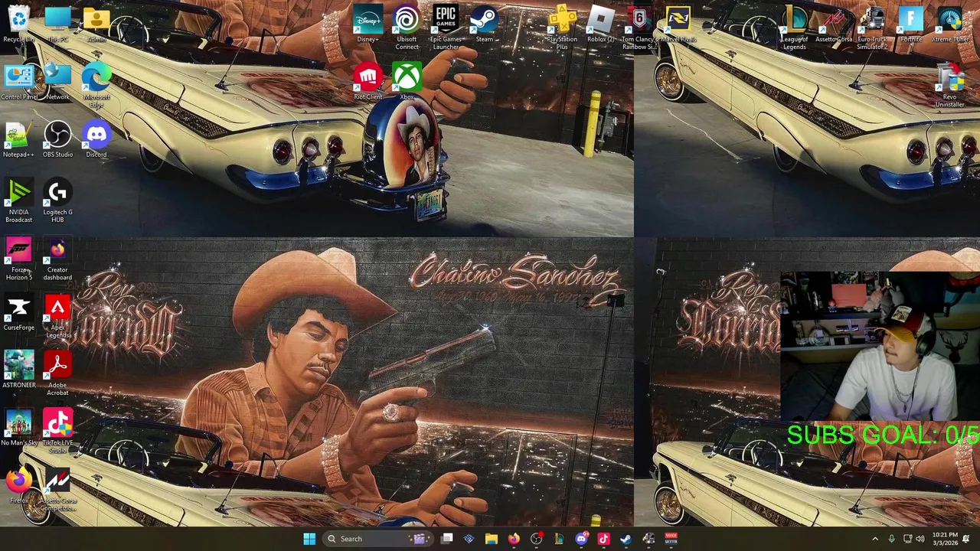Launch the Fortnite shortcut
Screen dimensions: 980x551
[x=911, y=24]
